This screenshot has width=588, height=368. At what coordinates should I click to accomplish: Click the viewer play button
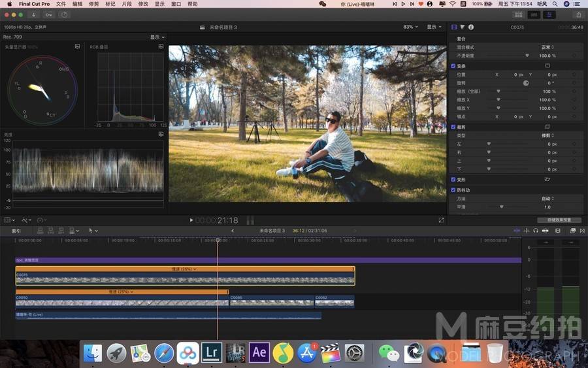pyautogui.click(x=191, y=220)
